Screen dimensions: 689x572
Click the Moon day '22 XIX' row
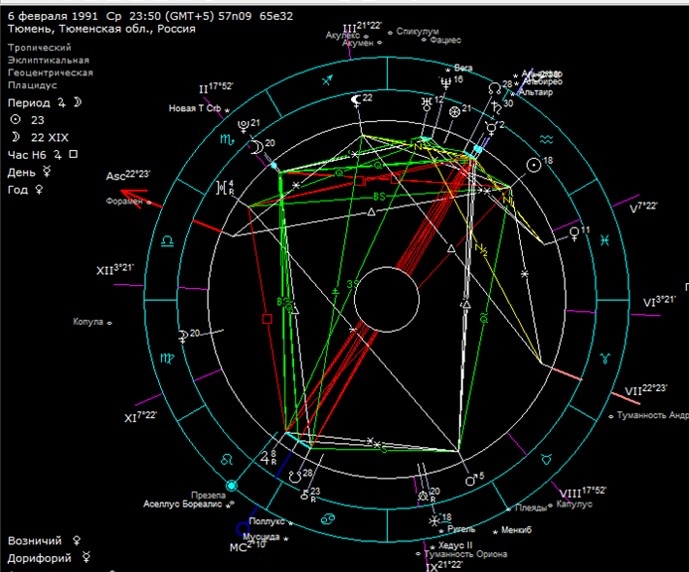(40, 138)
